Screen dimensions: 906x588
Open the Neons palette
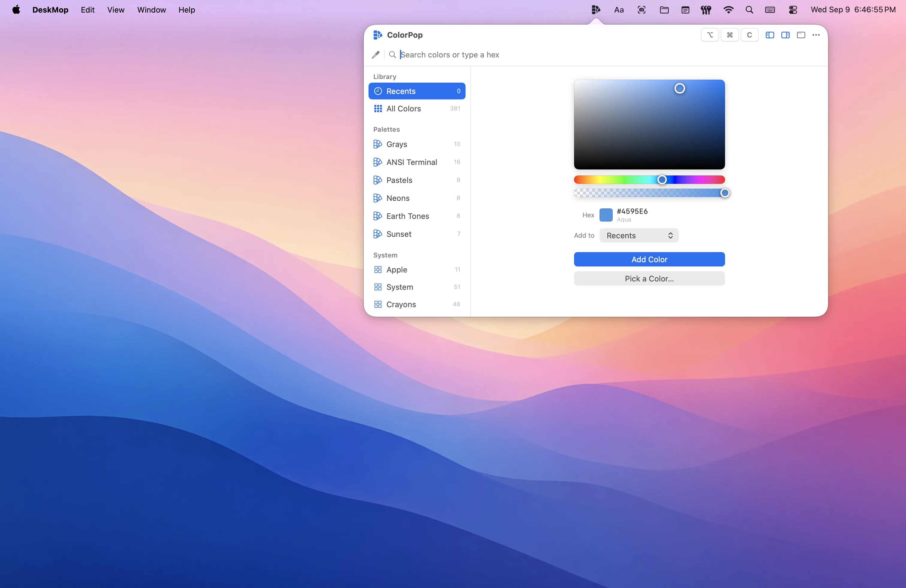417,198
